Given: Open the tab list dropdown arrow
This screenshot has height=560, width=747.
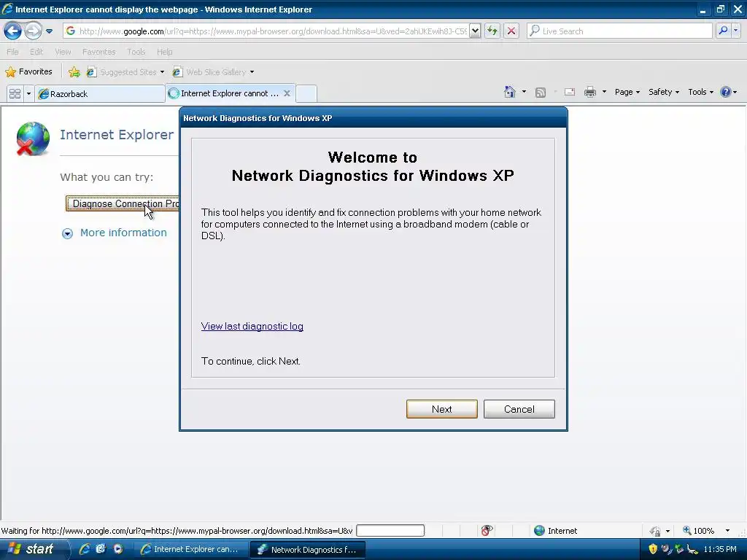Looking at the screenshot, I should [28, 94].
